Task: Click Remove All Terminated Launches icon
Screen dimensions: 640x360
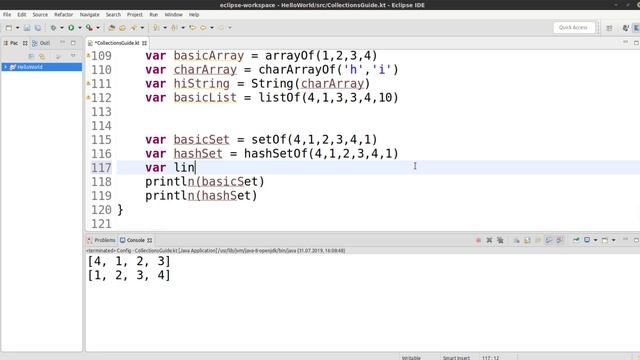Action: [x=500, y=240]
